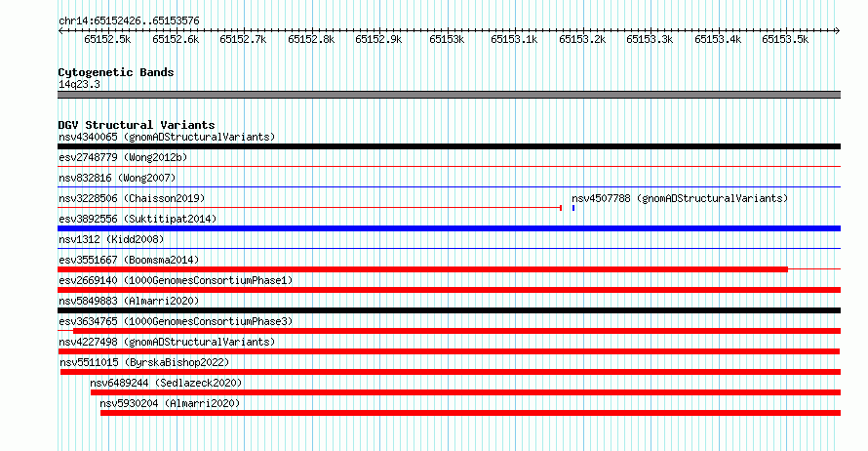This screenshot has width=868, height=451.
Task: Click the 65152.9k ruler tick label
Action: (378, 40)
